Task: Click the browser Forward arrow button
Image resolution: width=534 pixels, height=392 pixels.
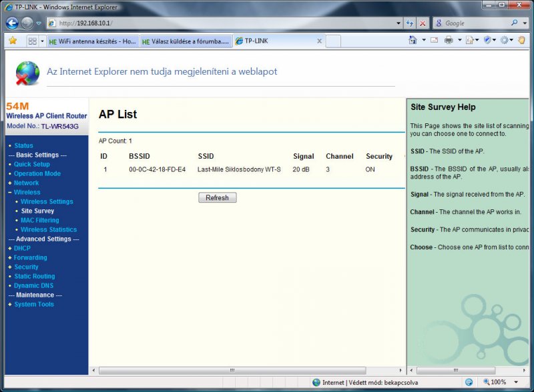Action: pos(27,23)
